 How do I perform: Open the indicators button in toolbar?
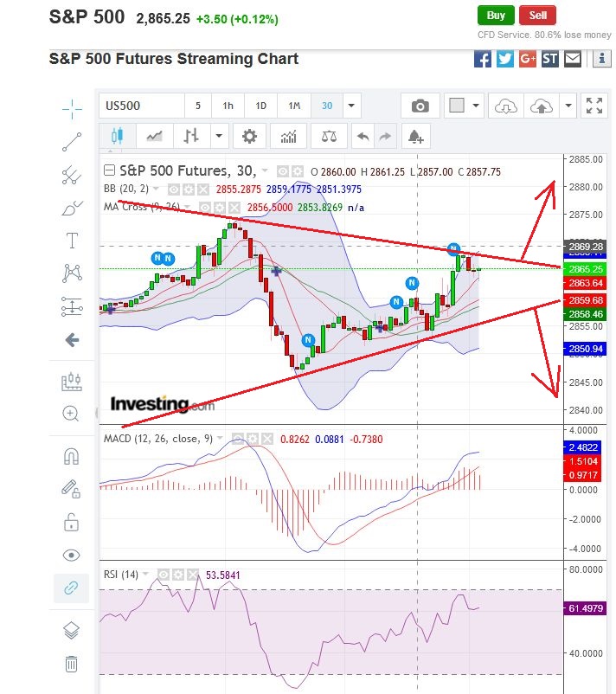point(288,136)
